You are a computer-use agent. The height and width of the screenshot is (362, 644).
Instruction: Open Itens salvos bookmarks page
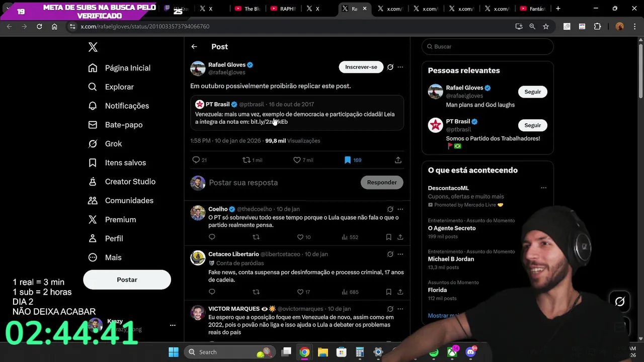tap(117, 162)
